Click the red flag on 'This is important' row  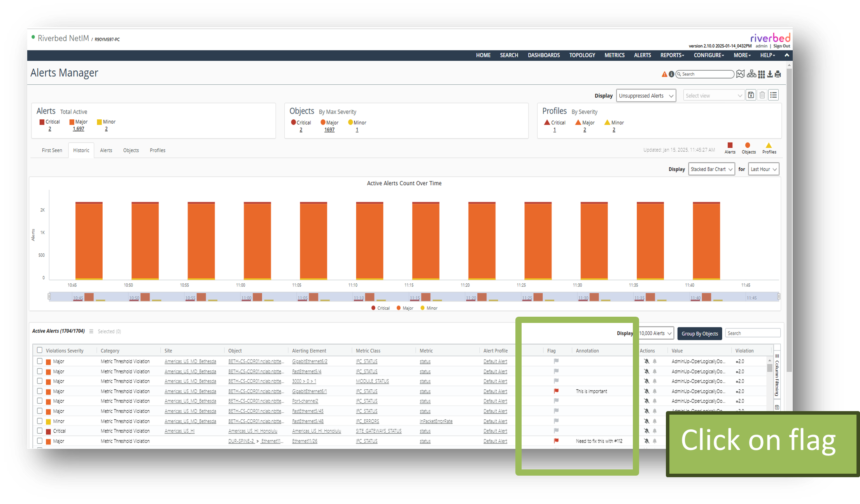coord(556,391)
